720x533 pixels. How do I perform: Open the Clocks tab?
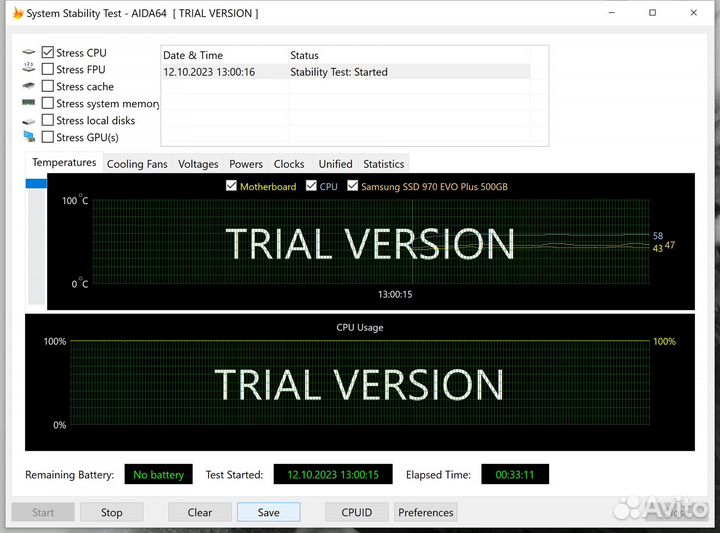[289, 164]
